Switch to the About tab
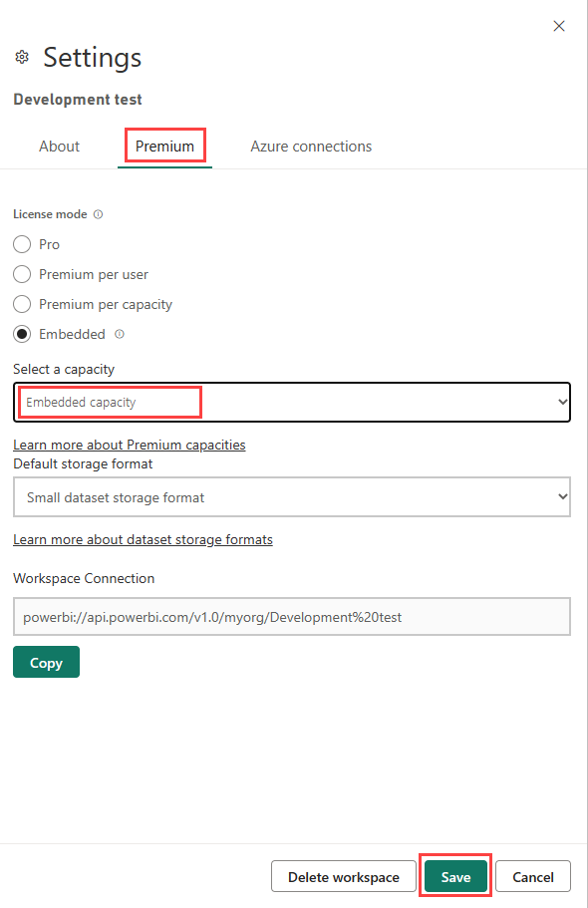The image size is (588, 908). coord(58,146)
